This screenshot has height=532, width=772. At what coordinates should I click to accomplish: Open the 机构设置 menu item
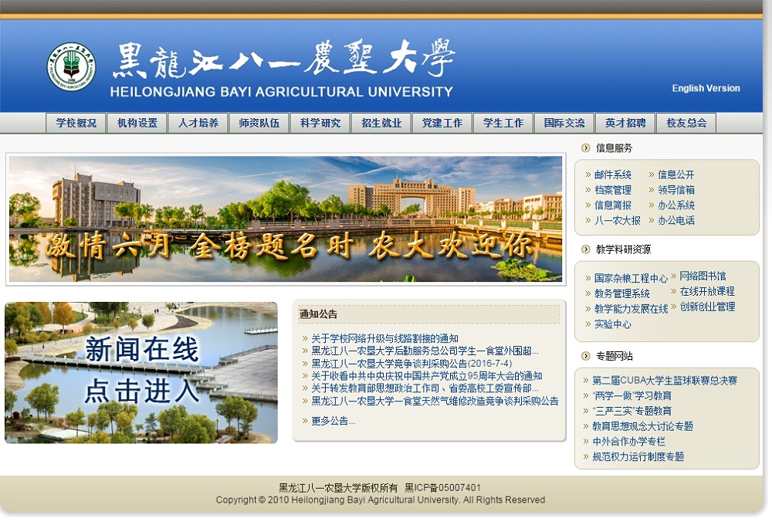point(137,123)
